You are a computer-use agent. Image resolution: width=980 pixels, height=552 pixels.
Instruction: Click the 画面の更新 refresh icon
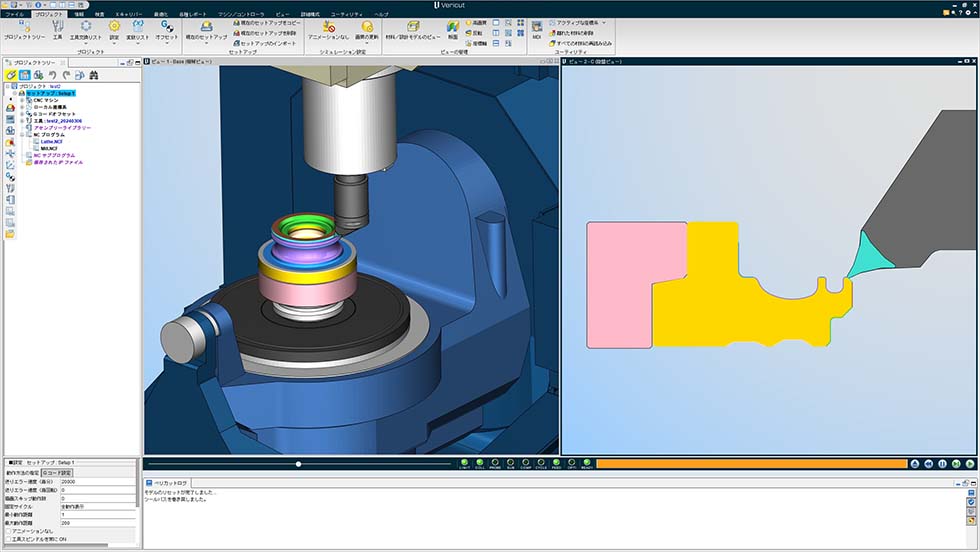tap(368, 28)
